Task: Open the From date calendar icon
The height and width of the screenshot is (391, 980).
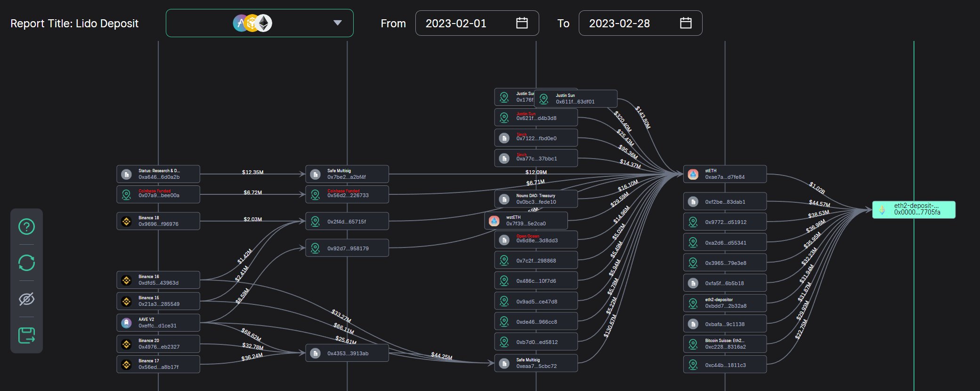Action: coord(522,23)
